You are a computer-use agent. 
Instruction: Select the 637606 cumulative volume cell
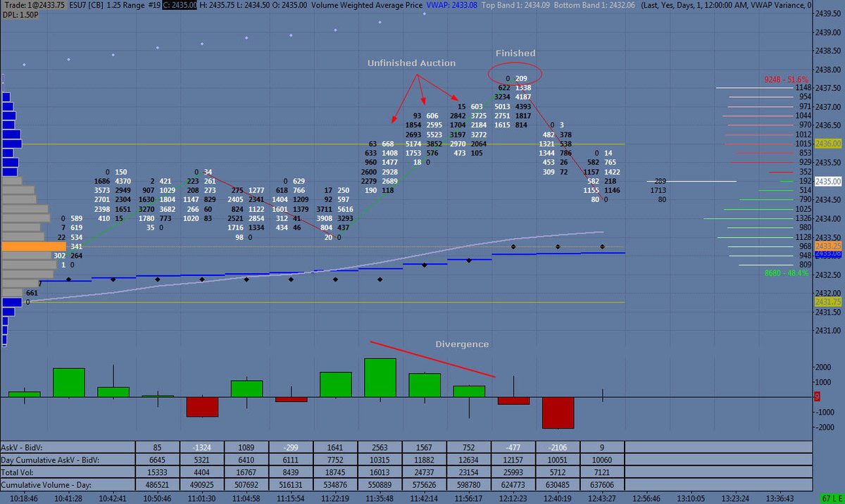601,486
